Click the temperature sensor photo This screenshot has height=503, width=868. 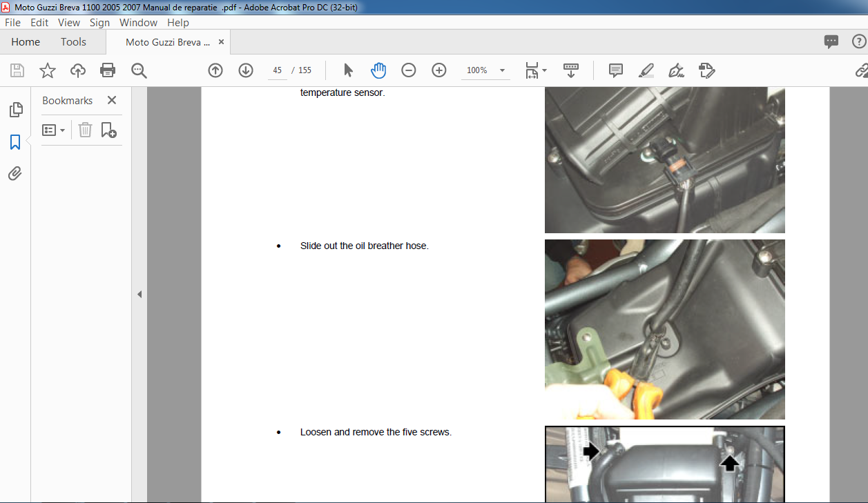[665, 160]
